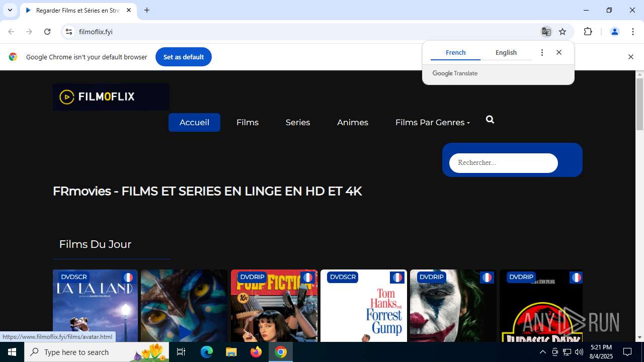
Task: Launch Microsoft Edge from taskbar
Action: (207, 352)
